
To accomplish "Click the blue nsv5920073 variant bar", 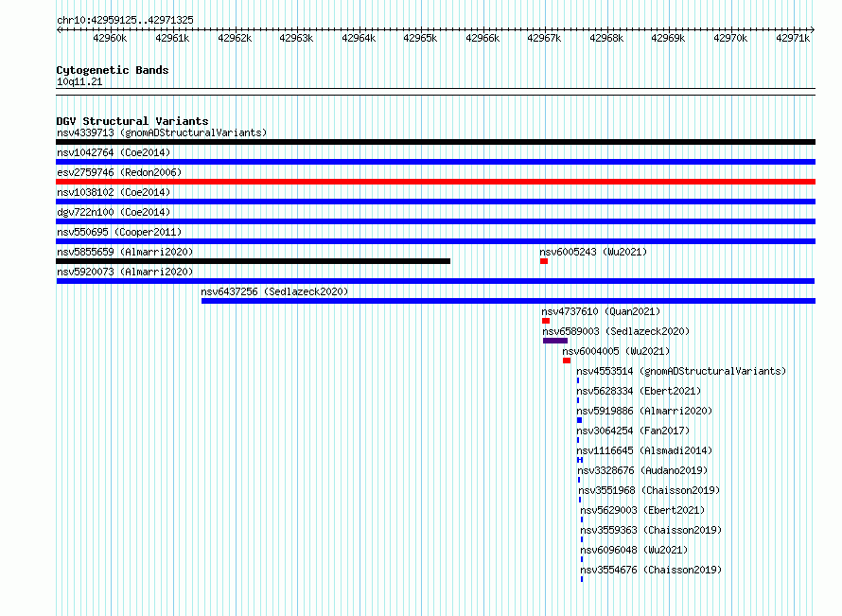I will pos(435,281).
